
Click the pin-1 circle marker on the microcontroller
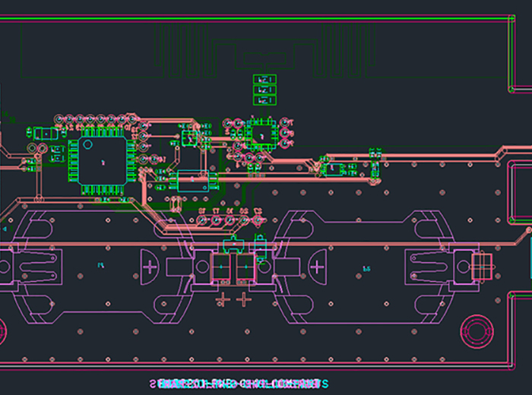88,144
